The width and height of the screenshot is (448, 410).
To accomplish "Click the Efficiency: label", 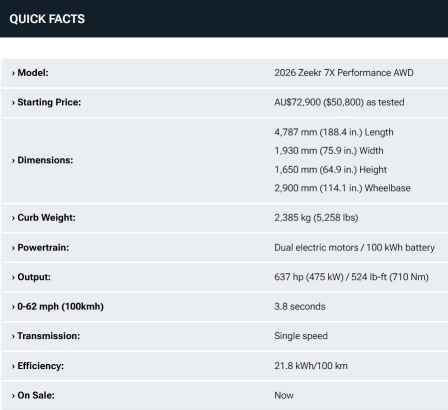I will pyautogui.click(x=40, y=366).
